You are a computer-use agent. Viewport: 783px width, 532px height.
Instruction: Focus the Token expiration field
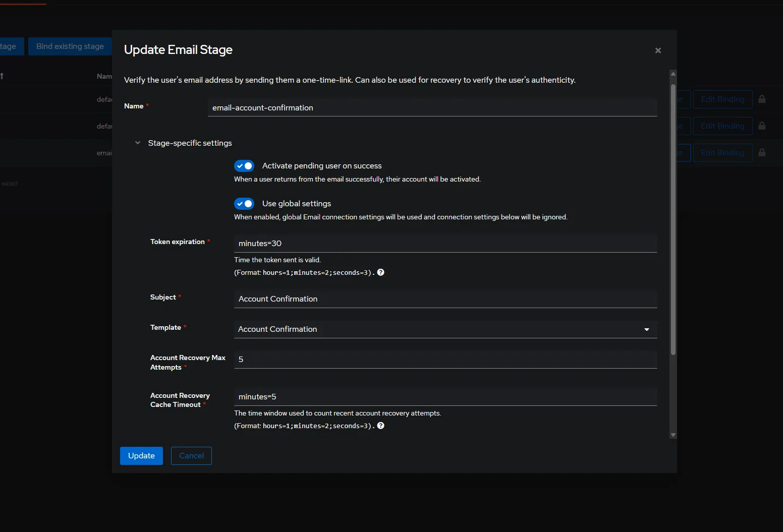click(x=445, y=244)
